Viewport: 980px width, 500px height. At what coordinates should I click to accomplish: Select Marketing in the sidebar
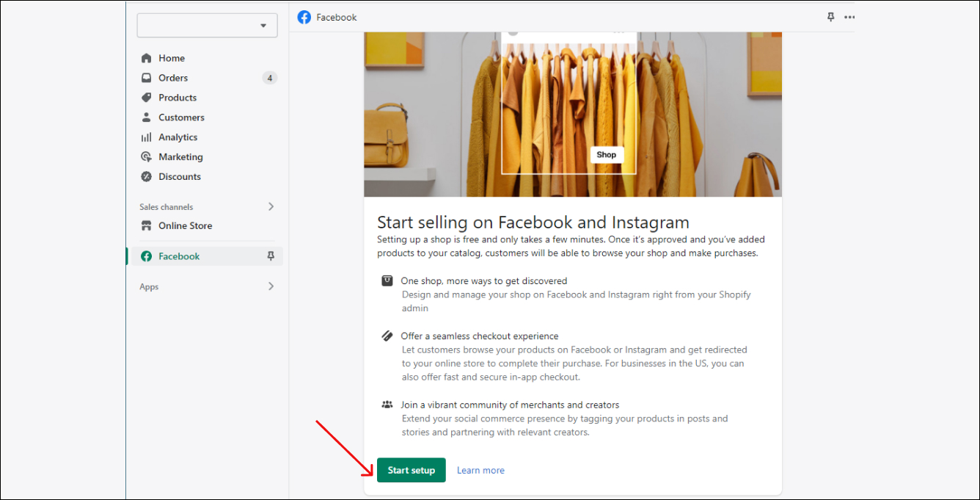tap(180, 157)
